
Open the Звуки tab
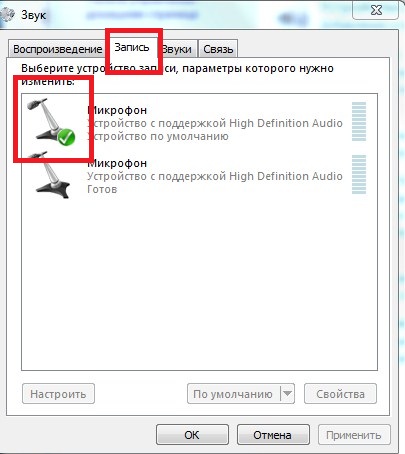pyautogui.click(x=177, y=49)
